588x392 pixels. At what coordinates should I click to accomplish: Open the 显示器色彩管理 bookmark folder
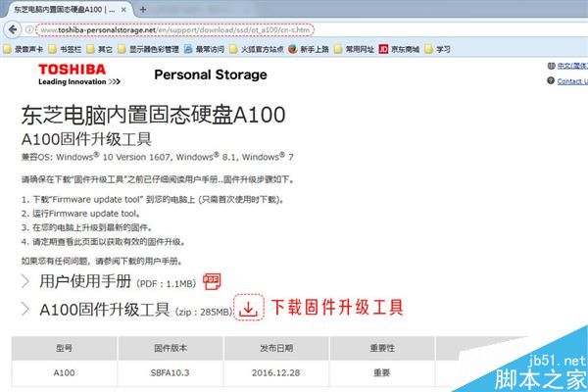click(149, 49)
